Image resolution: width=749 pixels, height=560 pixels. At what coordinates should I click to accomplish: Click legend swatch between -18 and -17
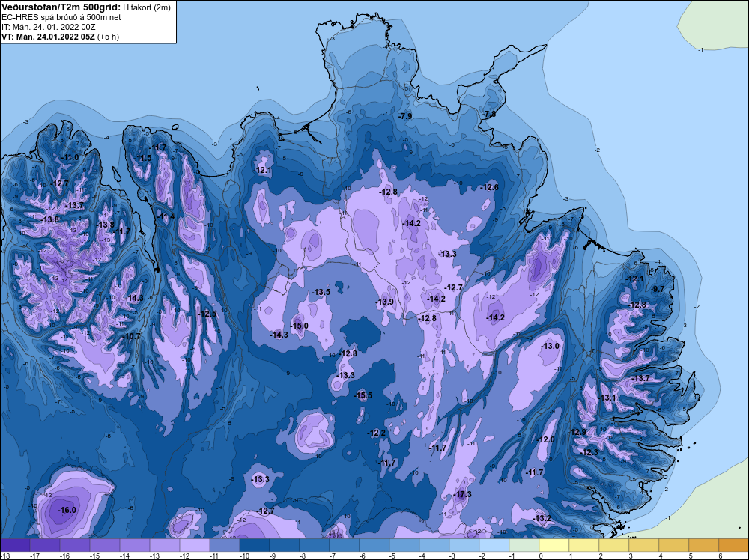[15, 545]
